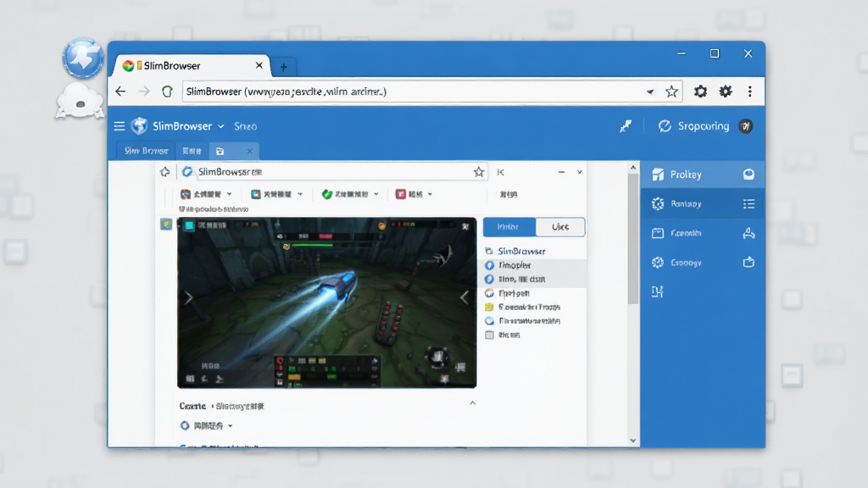Go back with the browser back arrow
The image size is (868, 488).
point(120,91)
